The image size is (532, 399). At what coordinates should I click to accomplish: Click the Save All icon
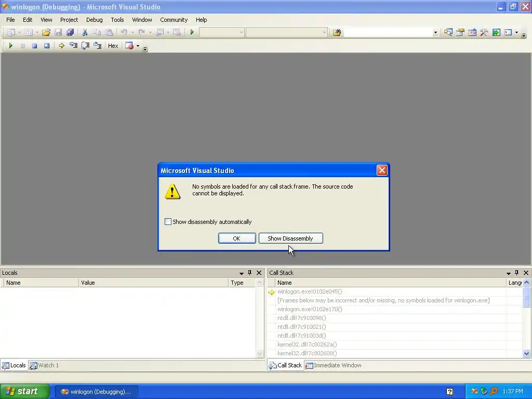70,32
